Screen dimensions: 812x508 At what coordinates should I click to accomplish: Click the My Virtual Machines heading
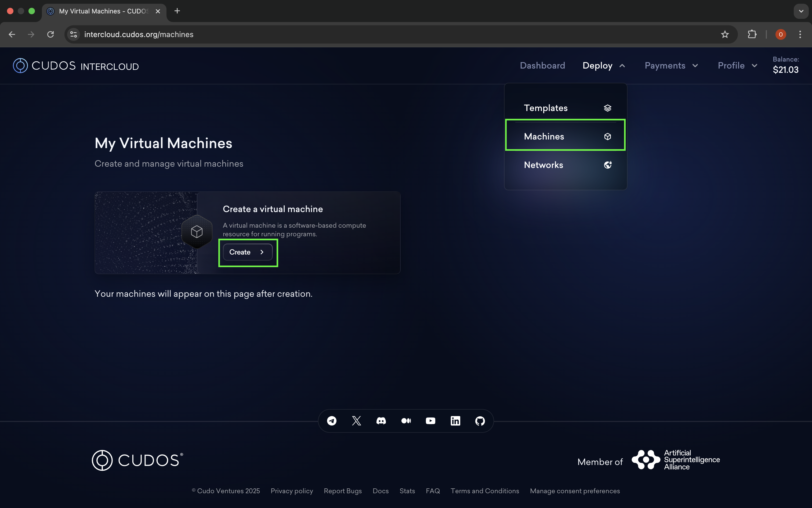pos(164,143)
